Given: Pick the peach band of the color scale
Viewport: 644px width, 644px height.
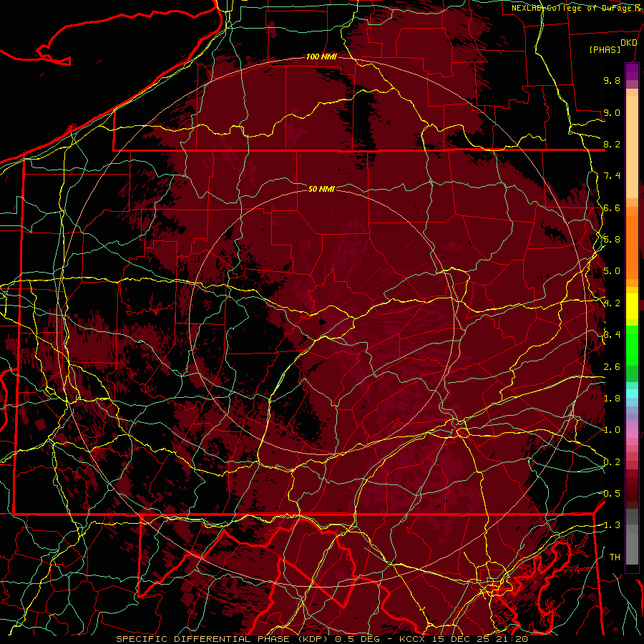Looking at the screenshot, I should 632,144.
